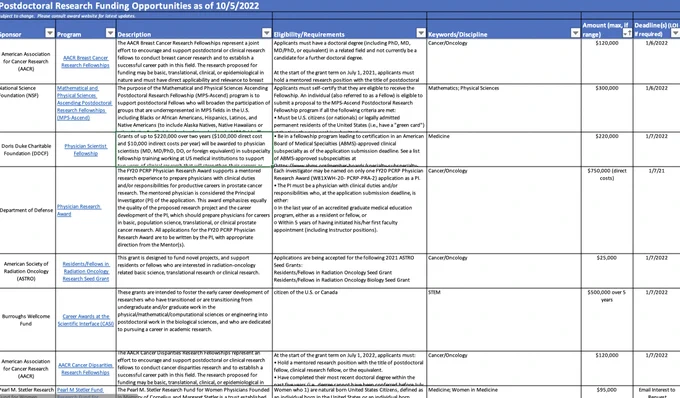Select the '$120,000' amount in Breast Cancer row
The image size is (680, 398).
tap(607, 62)
